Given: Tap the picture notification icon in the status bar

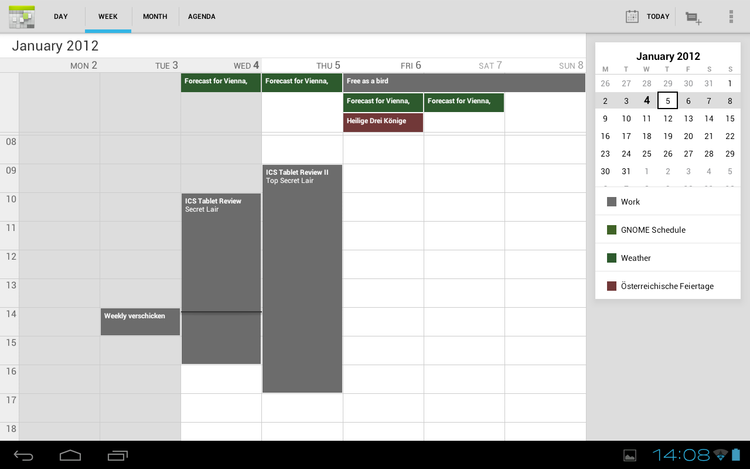Looking at the screenshot, I should click(x=630, y=455).
